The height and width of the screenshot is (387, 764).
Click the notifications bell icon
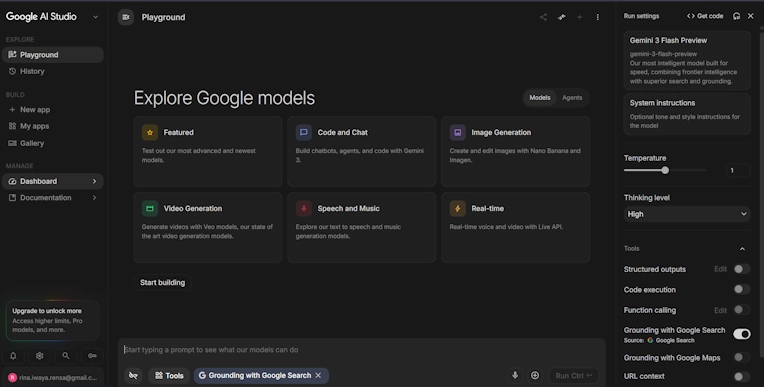click(13, 356)
